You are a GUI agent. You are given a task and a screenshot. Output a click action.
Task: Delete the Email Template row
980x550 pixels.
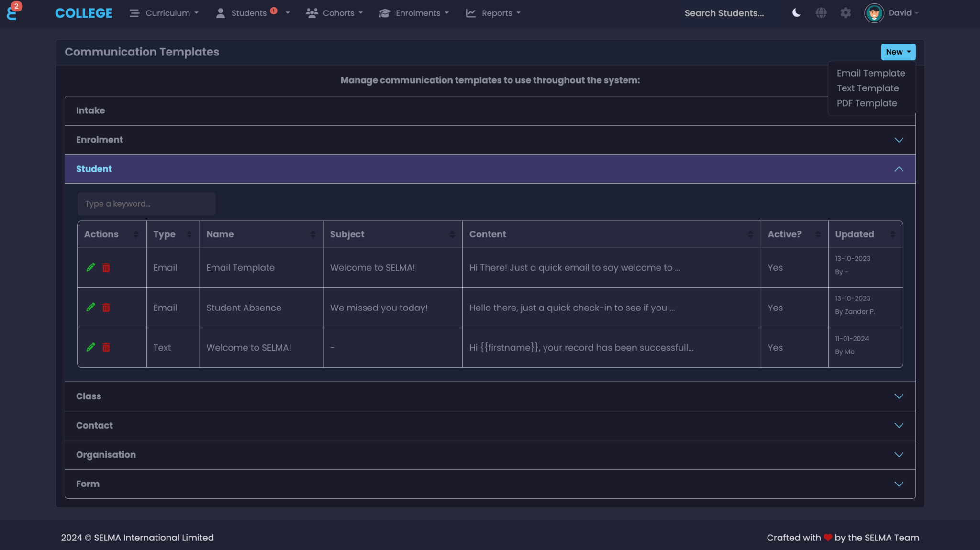pyautogui.click(x=106, y=268)
